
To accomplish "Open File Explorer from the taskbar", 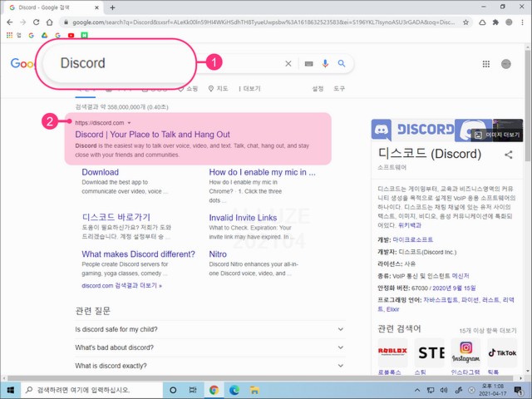I will (254, 390).
